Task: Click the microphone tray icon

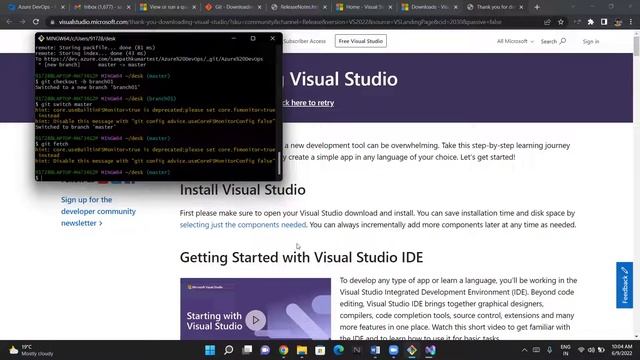Action: coord(549,350)
